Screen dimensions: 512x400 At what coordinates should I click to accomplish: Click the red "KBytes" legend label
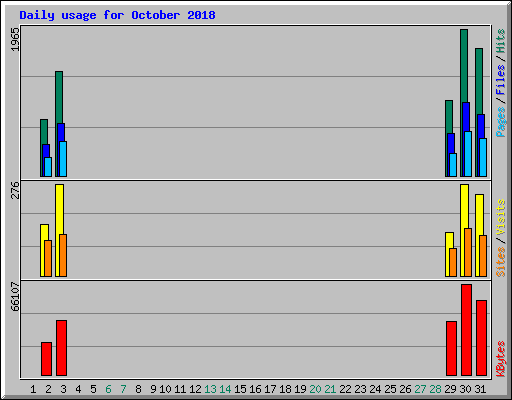coord(501,359)
